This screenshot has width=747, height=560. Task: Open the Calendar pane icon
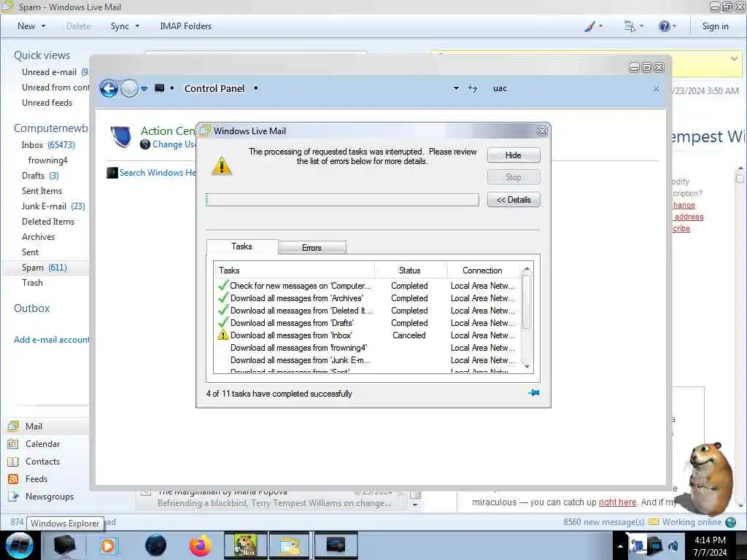click(x=13, y=444)
